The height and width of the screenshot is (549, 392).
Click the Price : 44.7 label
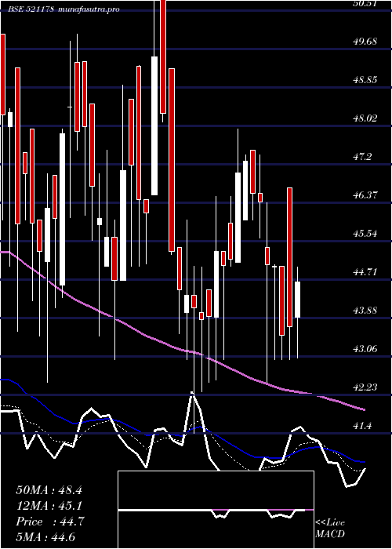(49, 522)
